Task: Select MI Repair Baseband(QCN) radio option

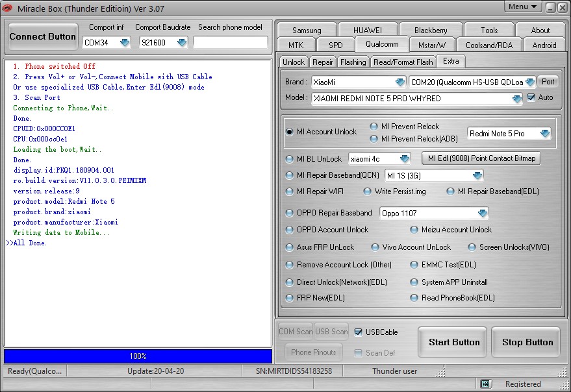Action: click(x=290, y=175)
